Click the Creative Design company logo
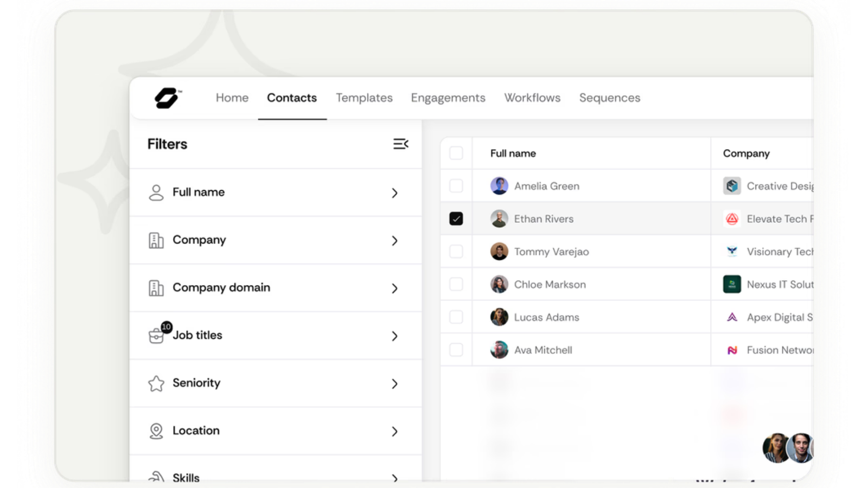 pos(732,186)
